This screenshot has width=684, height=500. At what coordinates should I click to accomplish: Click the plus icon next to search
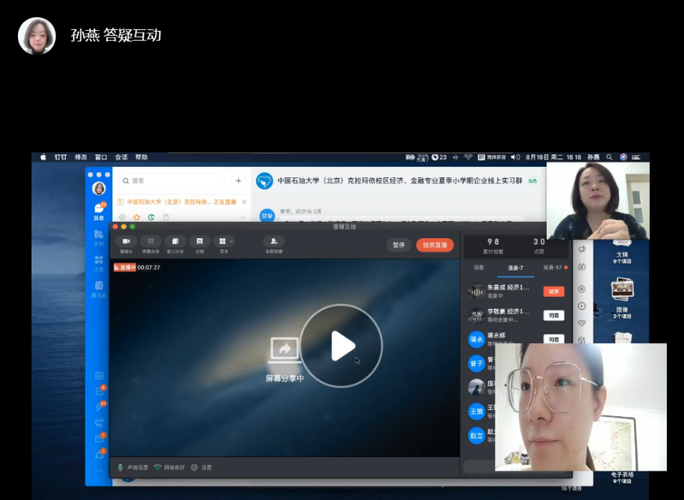(x=238, y=181)
